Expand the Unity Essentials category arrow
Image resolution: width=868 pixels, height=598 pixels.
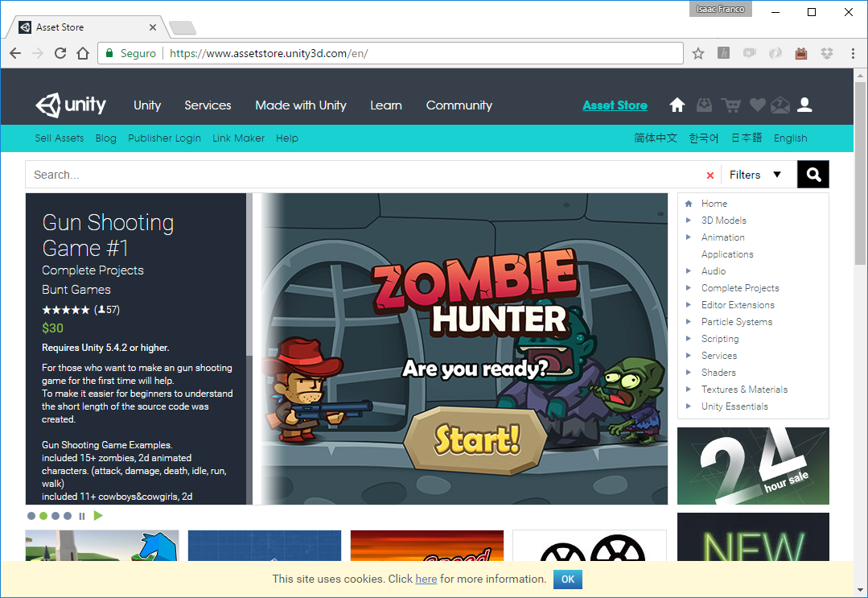pyautogui.click(x=688, y=406)
